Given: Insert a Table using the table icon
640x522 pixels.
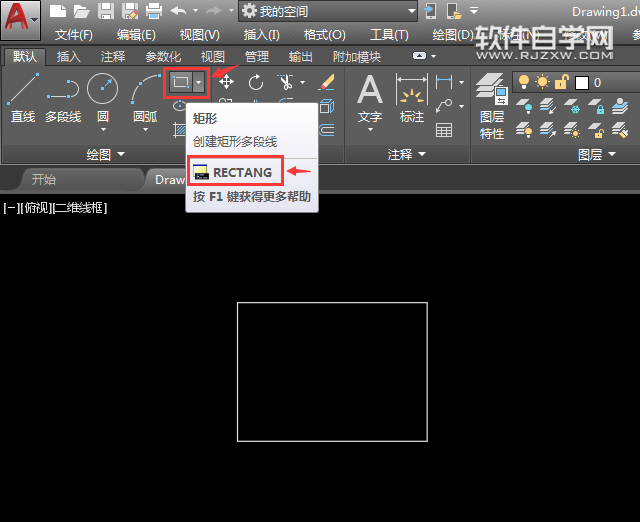Looking at the screenshot, I should [444, 130].
